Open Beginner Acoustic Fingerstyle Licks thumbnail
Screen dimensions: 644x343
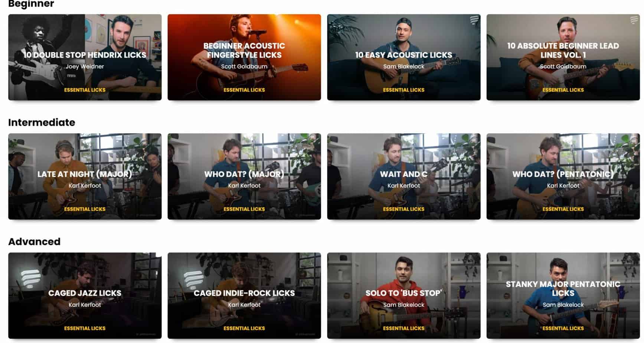click(x=244, y=57)
